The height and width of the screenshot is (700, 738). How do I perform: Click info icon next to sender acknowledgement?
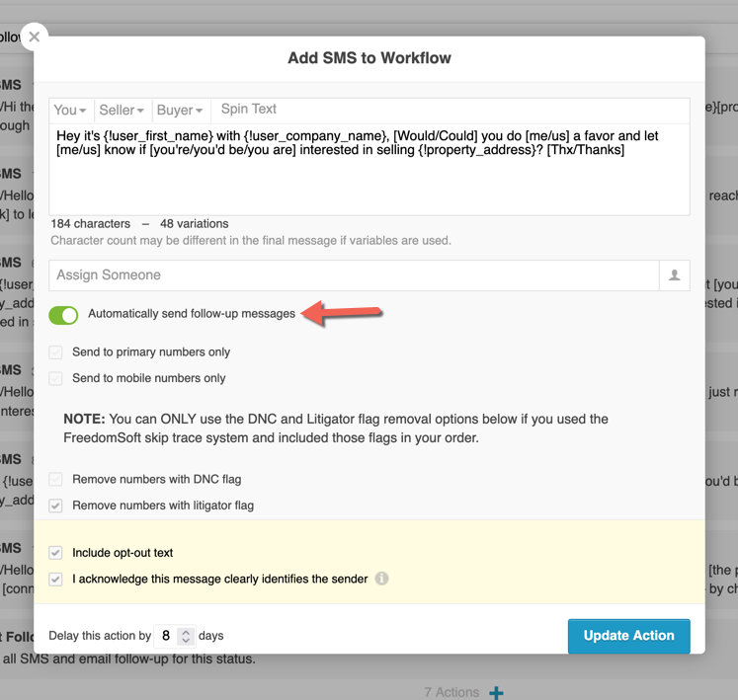point(381,580)
